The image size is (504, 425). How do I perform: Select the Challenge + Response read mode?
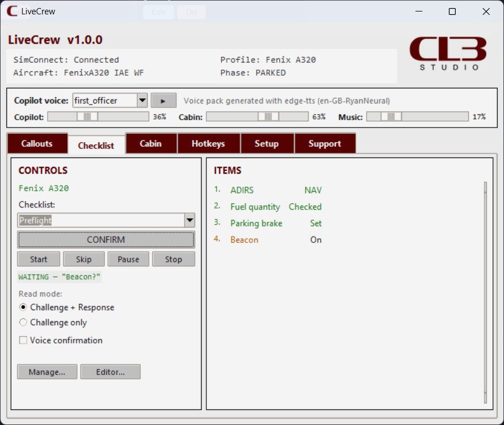tap(23, 307)
